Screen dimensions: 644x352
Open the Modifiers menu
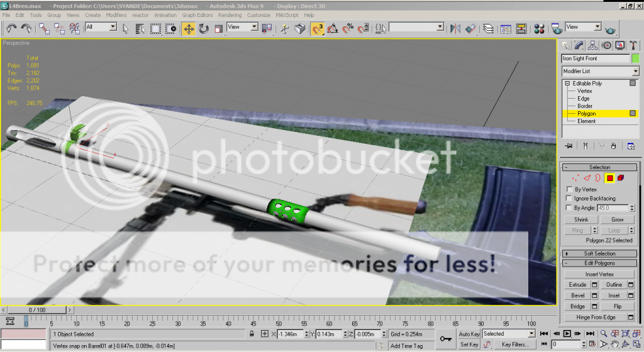[x=116, y=14]
